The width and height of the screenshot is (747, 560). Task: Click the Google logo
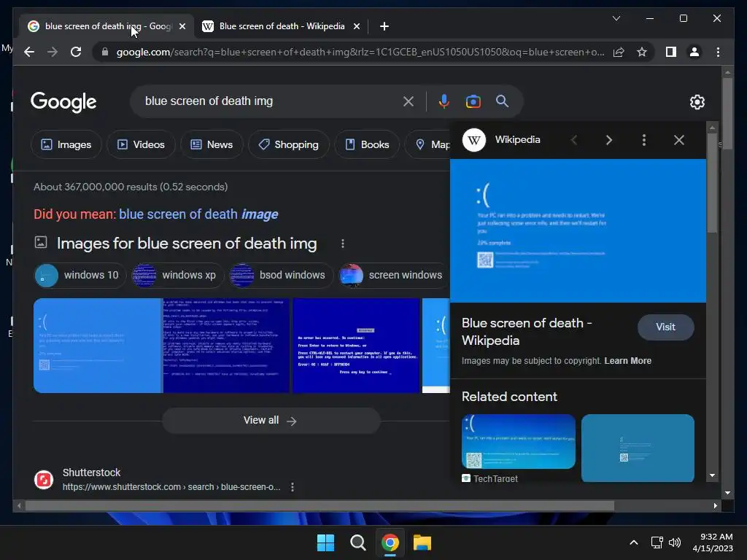[x=63, y=102]
